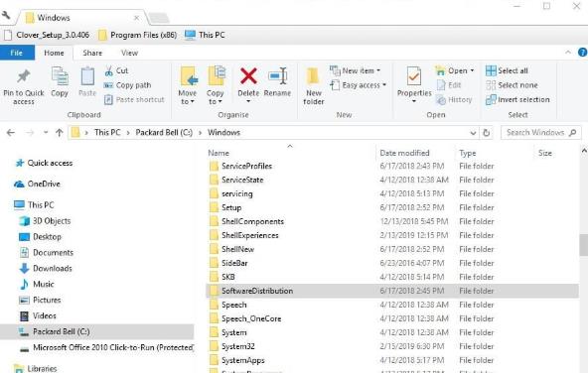Open the Open button dropdown arrow
This screenshot has height=373, width=588.
point(472,70)
